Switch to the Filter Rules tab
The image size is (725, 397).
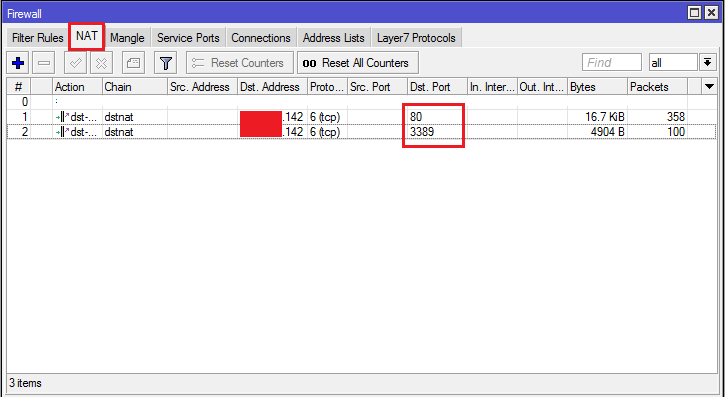[37, 38]
